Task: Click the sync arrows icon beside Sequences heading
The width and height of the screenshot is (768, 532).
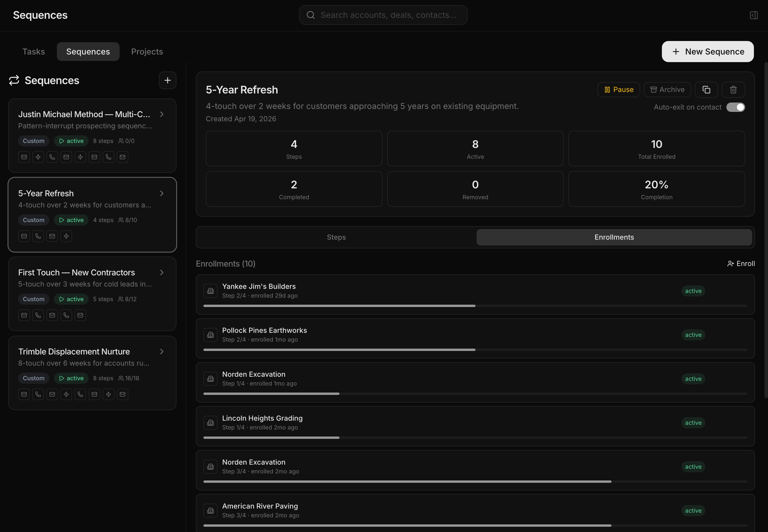Action: click(x=14, y=80)
